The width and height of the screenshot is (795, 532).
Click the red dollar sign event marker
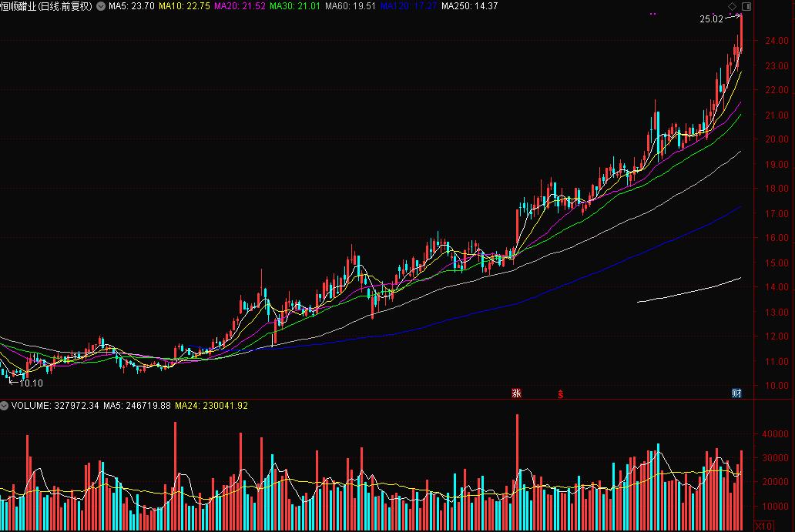click(560, 393)
